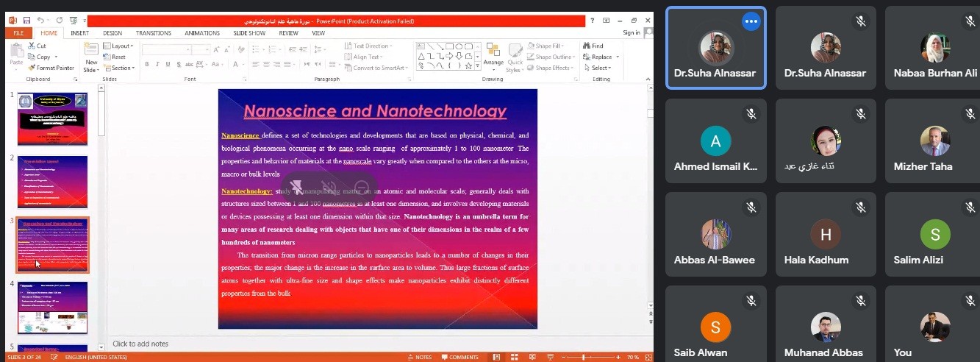Click the Cut button
The image size is (980, 362).
coord(37,46)
